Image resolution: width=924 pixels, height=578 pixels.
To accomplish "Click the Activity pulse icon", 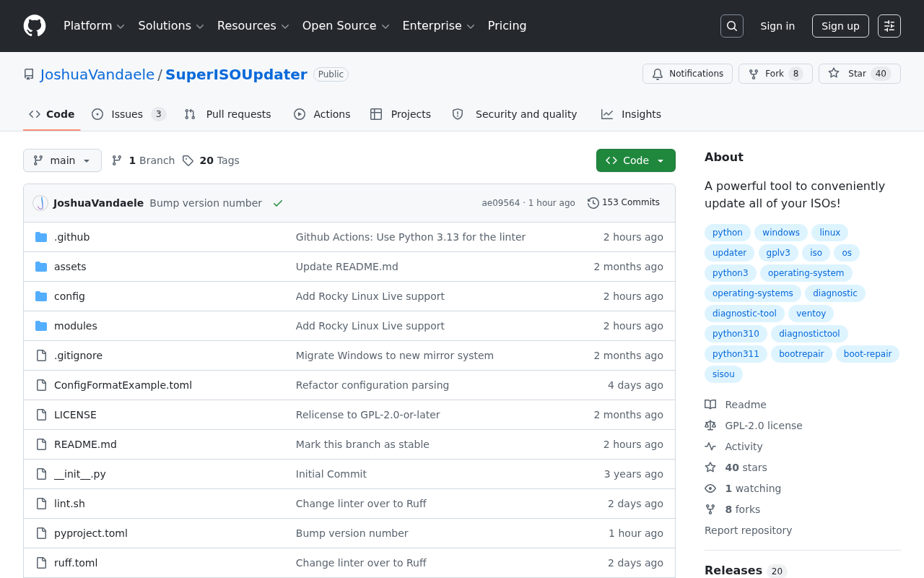I will tap(710, 447).
